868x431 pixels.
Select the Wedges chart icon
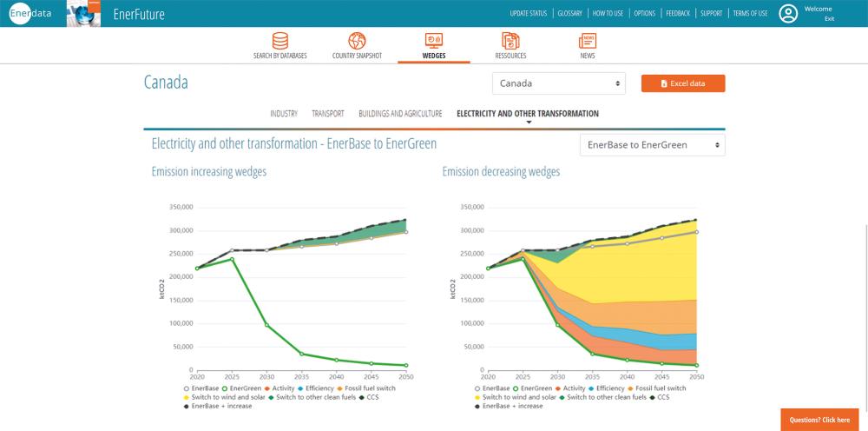click(433, 41)
